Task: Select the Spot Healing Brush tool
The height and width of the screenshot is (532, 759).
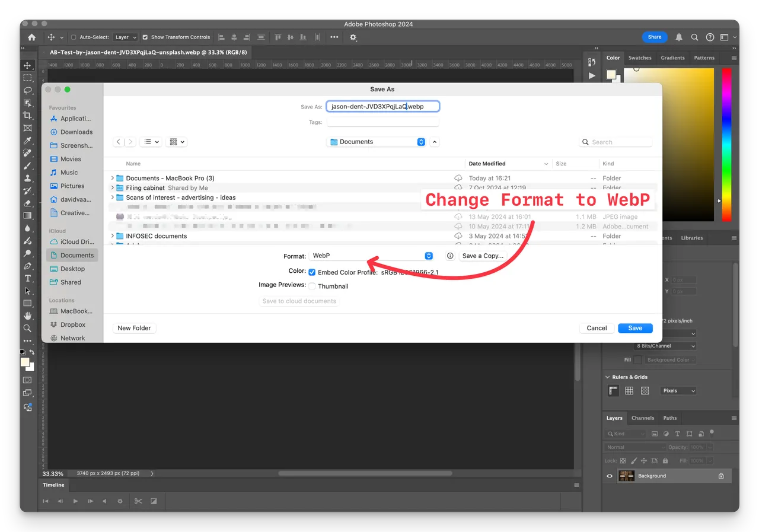Action: (x=27, y=153)
